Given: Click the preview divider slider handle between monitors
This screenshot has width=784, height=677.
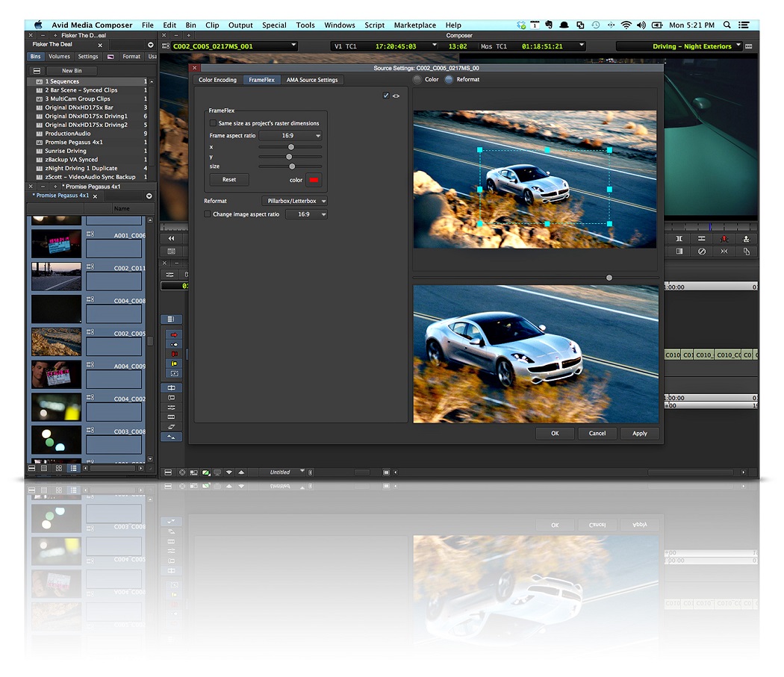Looking at the screenshot, I should tap(609, 278).
